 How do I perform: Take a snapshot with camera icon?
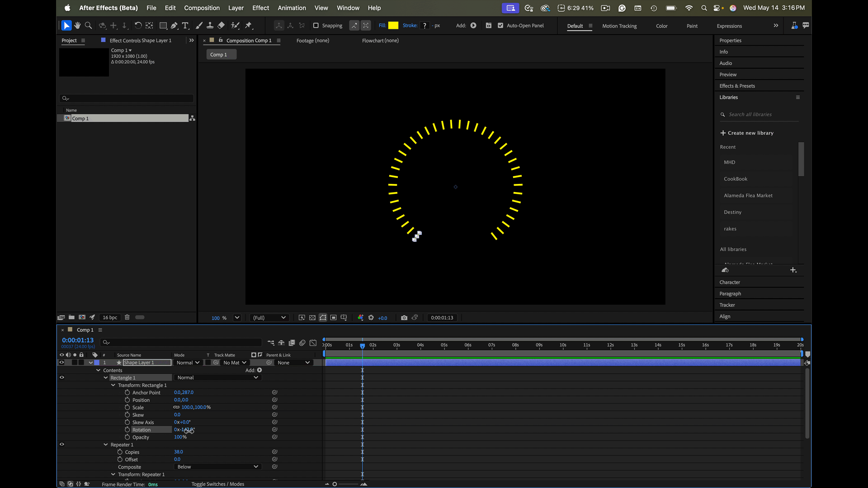[404, 318]
